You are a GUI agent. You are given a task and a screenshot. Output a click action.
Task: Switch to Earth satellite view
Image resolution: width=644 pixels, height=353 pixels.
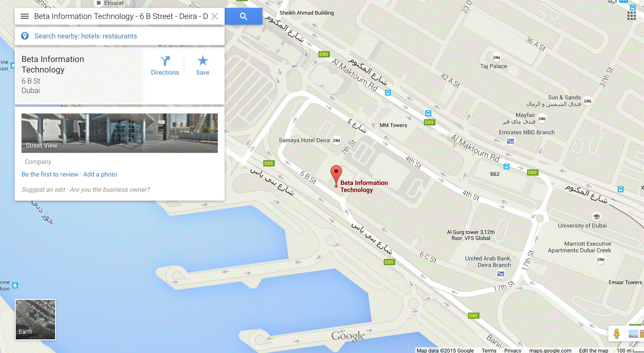click(35, 320)
